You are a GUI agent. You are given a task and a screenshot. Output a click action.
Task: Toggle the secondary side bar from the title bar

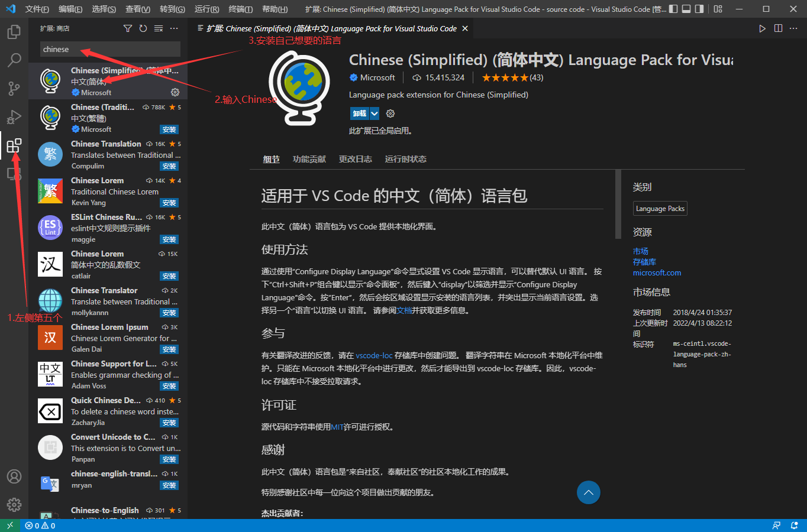click(699, 9)
